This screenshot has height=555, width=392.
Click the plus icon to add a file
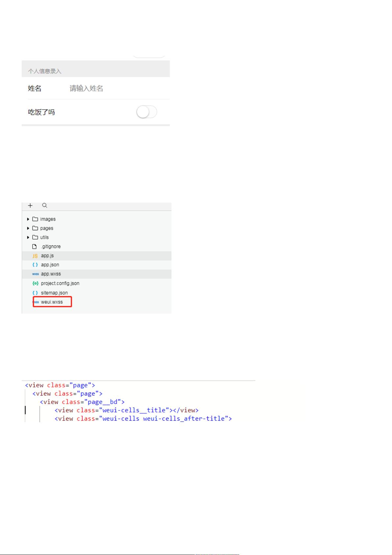click(30, 206)
